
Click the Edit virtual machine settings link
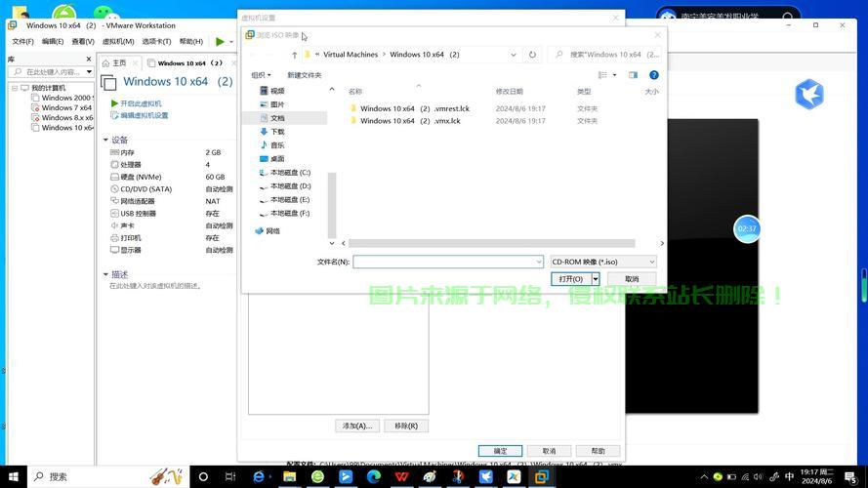tap(144, 115)
